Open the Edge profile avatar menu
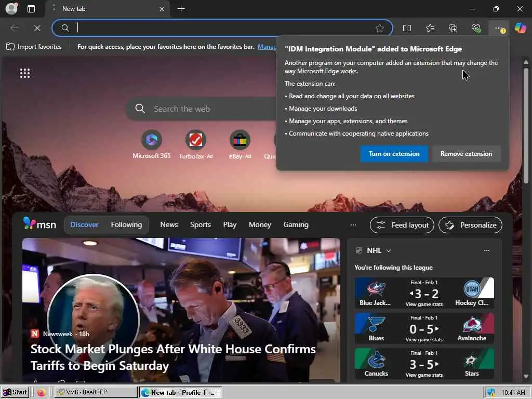This screenshot has width=532, height=399. pos(12,8)
